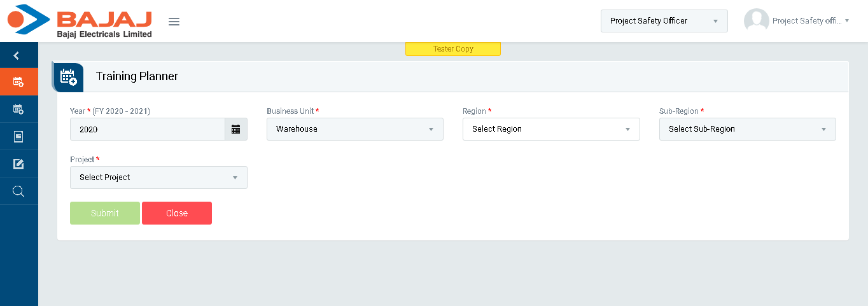Image resolution: width=868 pixels, height=306 pixels.
Task: Open the Business Unit Warehouse dropdown
Action: (x=354, y=129)
